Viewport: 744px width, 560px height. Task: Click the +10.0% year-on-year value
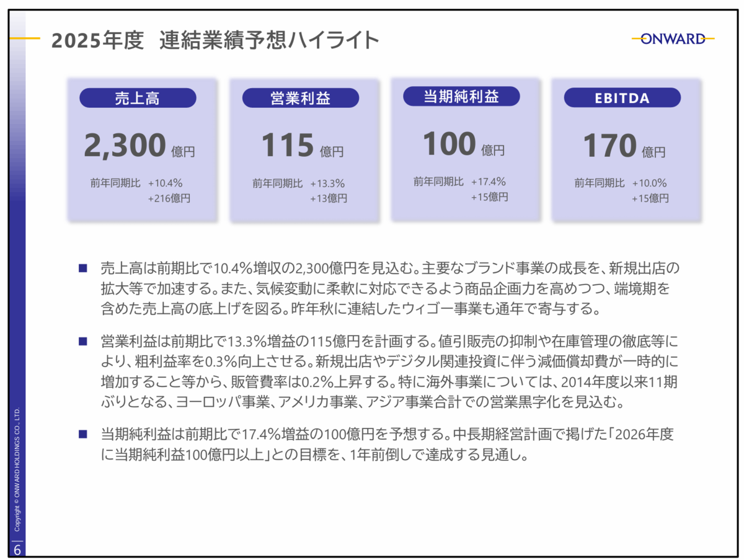[x=649, y=183]
